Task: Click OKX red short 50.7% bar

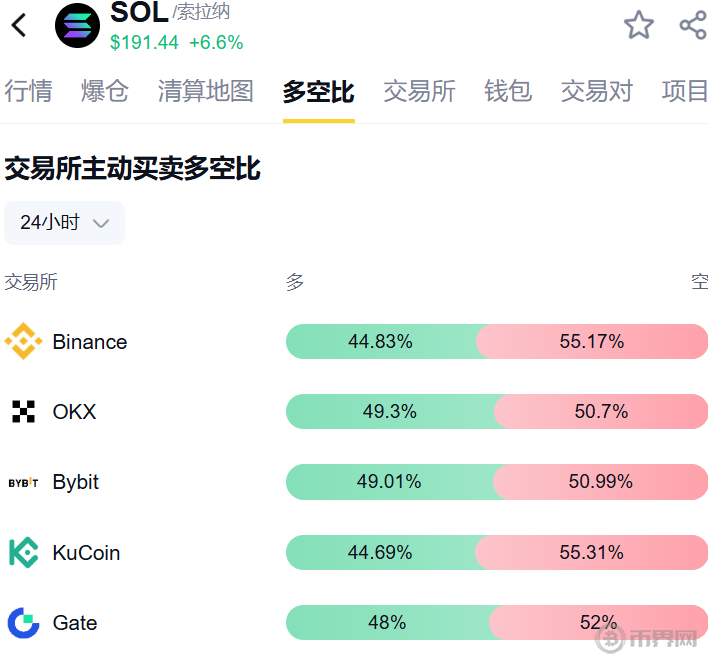Action: click(601, 412)
